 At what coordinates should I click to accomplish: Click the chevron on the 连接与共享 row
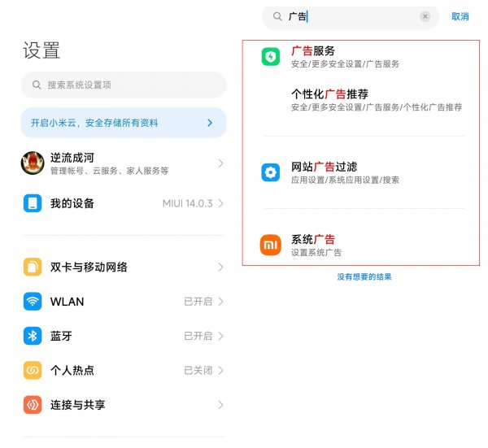(x=220, y=405)
